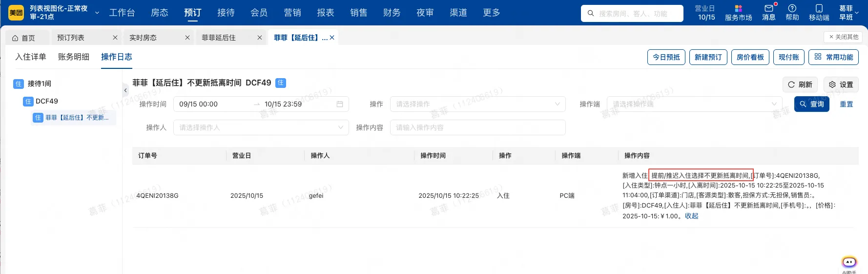868x274 pixels.
Task: Click the 关闭其他 close others button
Action: tap(843, 37)
